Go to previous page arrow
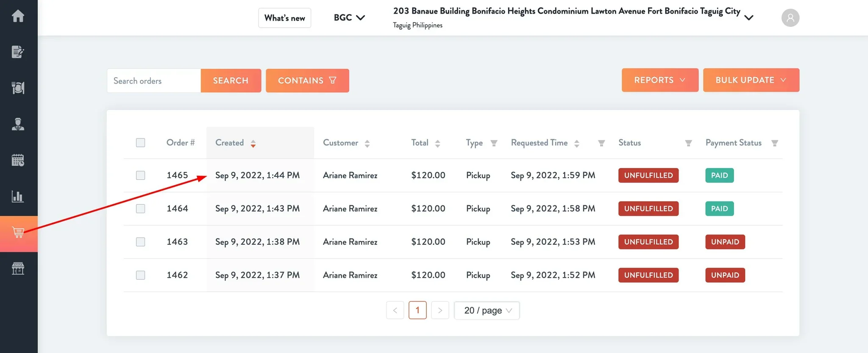The image size is (868, 353). point(395,310)
